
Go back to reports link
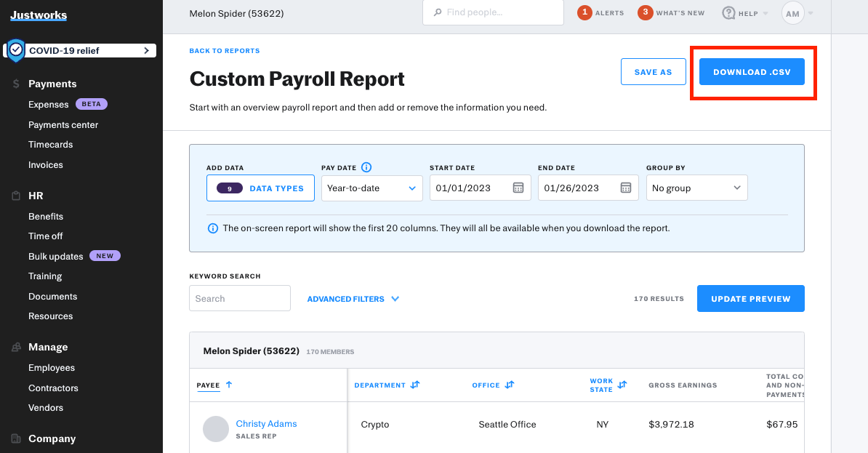(224, 50)
